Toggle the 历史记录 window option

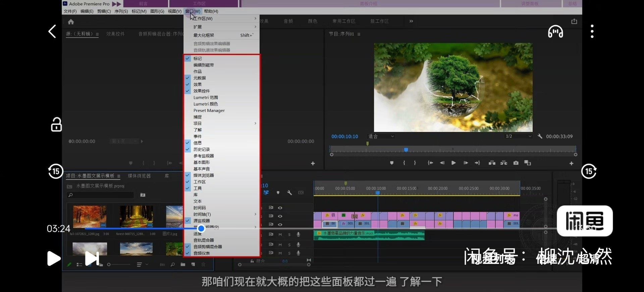tap(202, 149)
